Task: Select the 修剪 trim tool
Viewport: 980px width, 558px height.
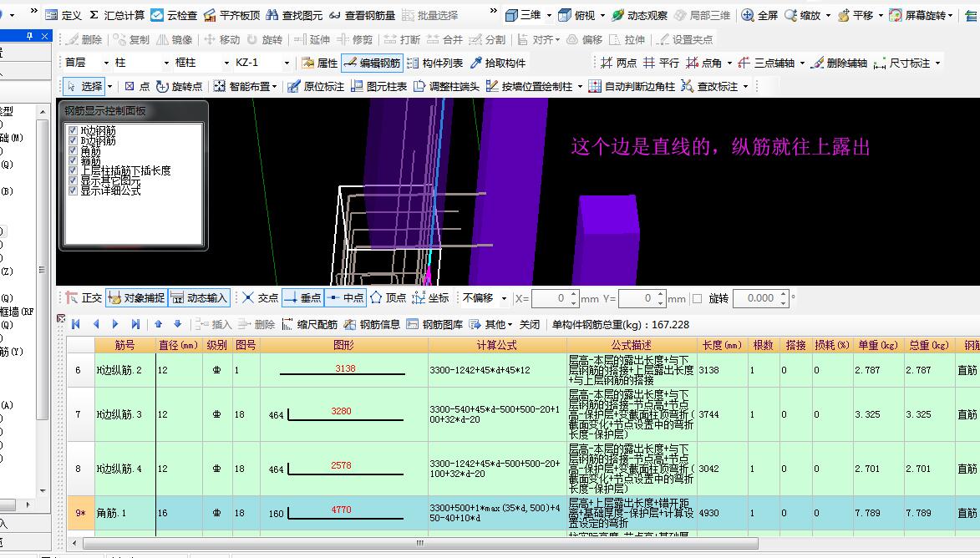Action: point(354,39)
